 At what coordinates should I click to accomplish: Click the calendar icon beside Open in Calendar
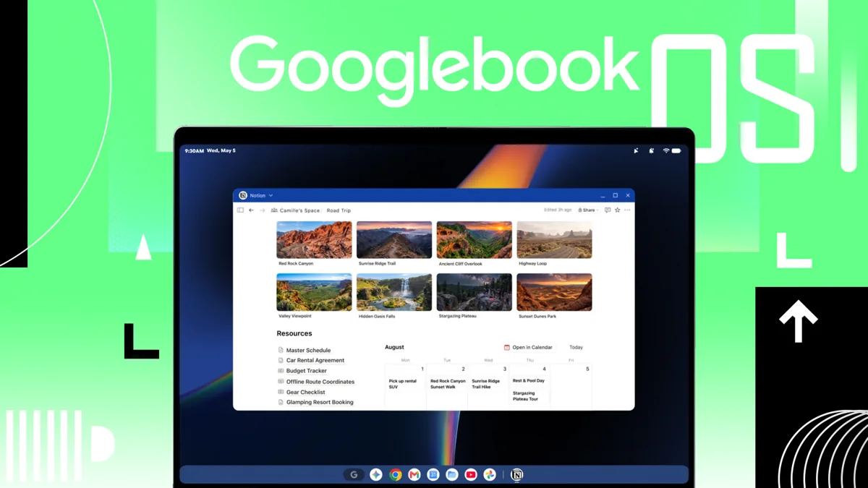click(507, 348)
